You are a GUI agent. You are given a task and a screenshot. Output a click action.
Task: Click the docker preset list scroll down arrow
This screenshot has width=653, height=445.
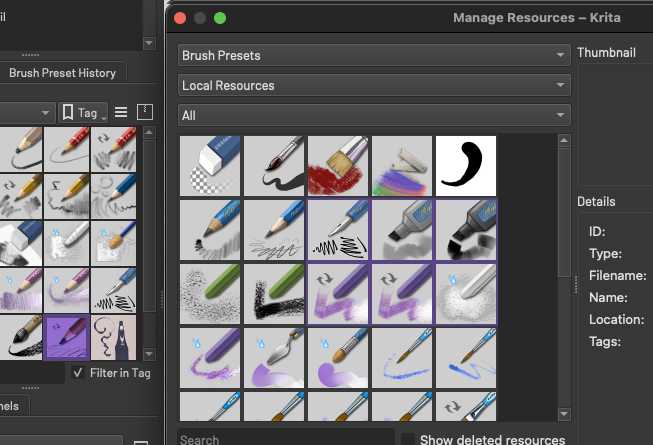click(149, 355)
